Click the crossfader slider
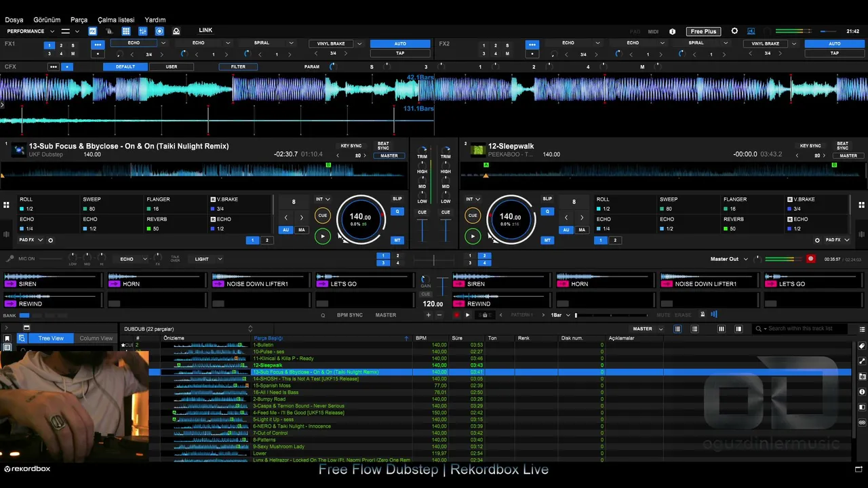 (433, 259)
